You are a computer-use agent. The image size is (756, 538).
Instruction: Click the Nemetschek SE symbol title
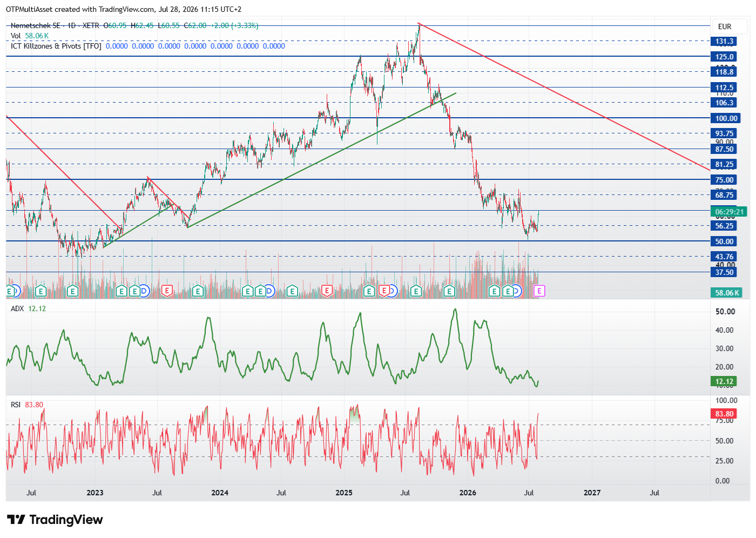click(x=36, y=25)
